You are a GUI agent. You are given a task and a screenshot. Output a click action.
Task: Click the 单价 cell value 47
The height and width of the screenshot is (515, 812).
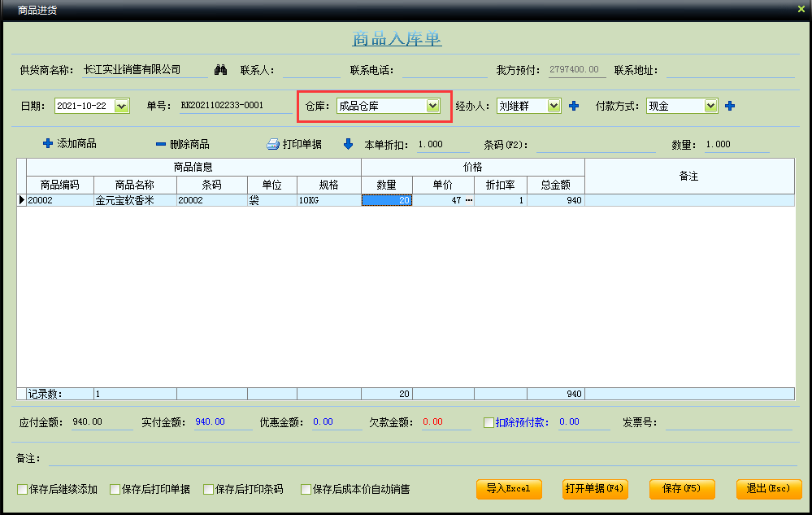(x=456, y=200)
